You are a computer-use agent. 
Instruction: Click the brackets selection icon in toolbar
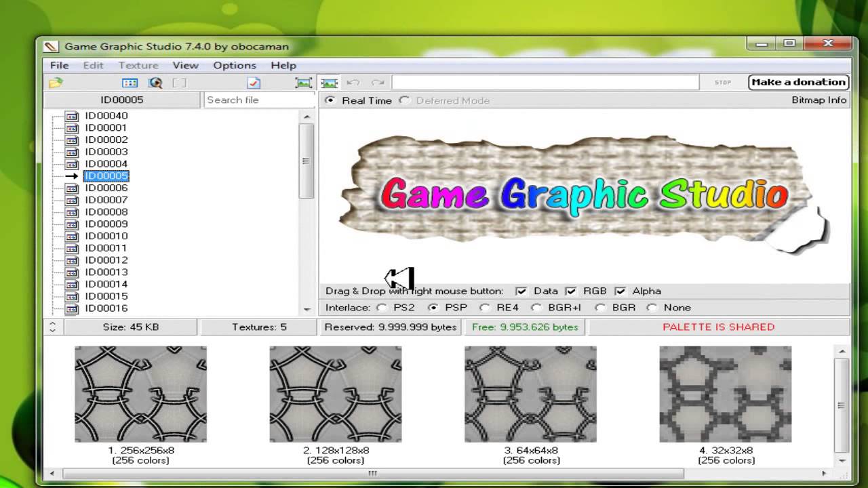179,83
